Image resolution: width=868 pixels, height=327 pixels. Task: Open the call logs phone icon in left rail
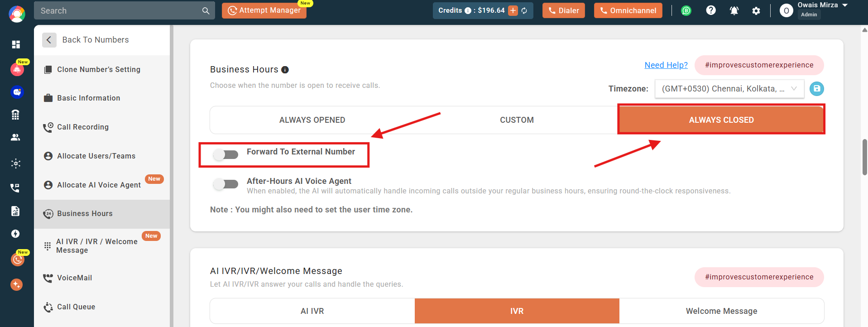tap(15, 188)
